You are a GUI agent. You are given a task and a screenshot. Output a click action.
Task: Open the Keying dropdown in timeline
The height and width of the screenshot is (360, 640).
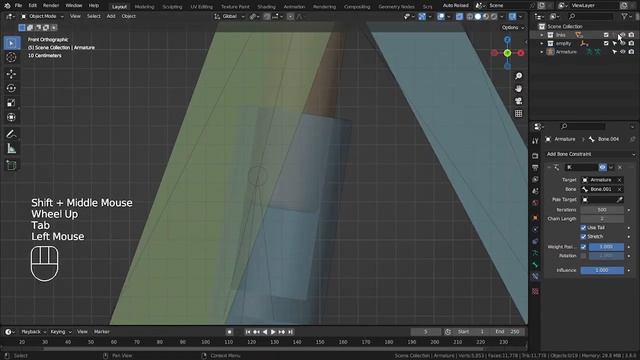click(x=60, y=332)
